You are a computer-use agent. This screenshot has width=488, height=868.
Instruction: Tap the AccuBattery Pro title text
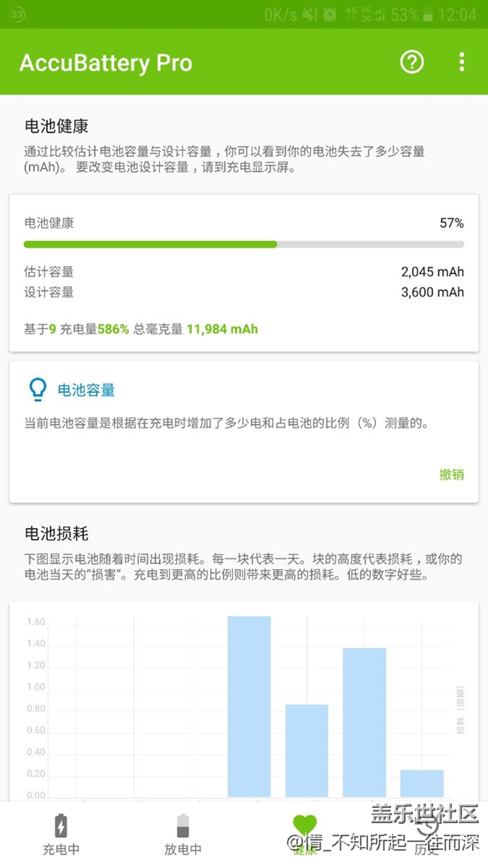[x=105, y=63]
